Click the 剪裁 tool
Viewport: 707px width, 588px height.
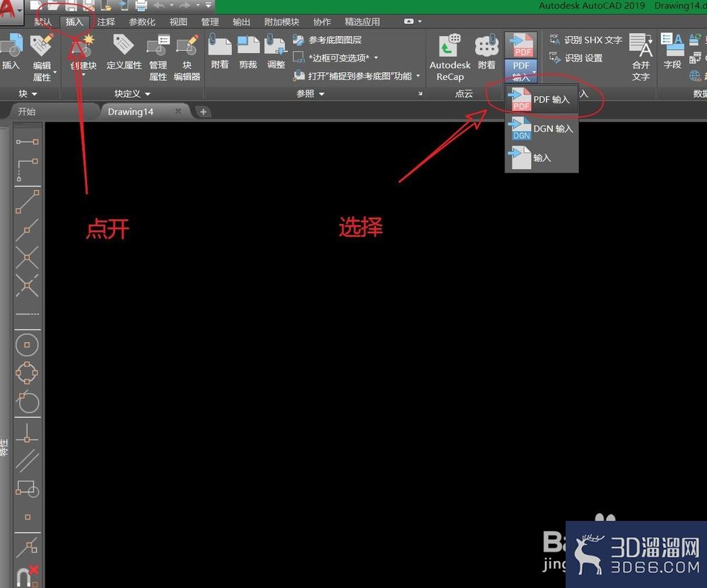247,52
